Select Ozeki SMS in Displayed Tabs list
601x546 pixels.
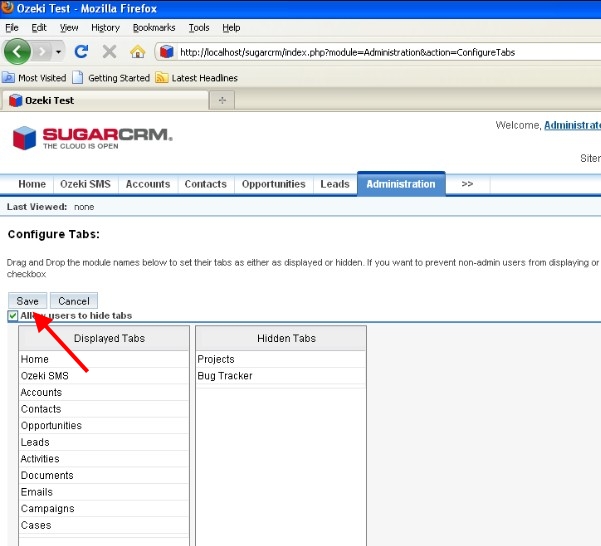coord(104,376)
